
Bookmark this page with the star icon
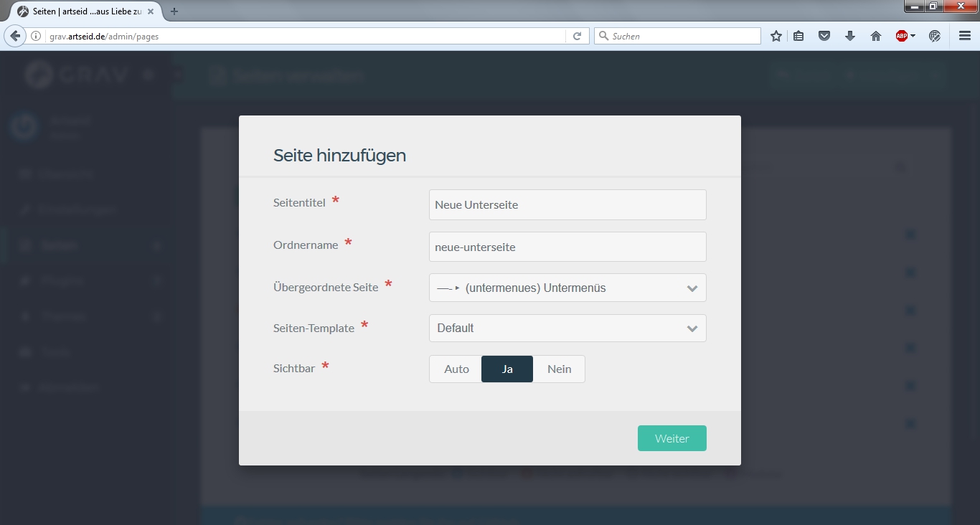(776, 36)
